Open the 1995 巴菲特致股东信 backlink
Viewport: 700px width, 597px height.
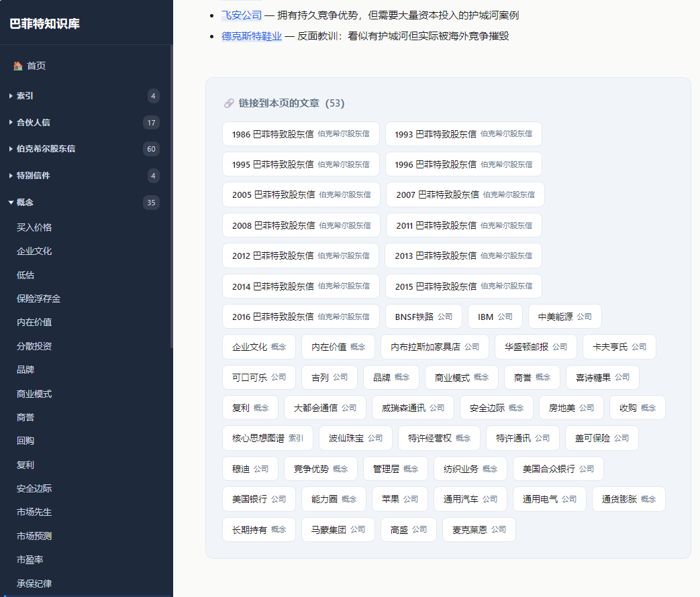(x=301, y=164)
